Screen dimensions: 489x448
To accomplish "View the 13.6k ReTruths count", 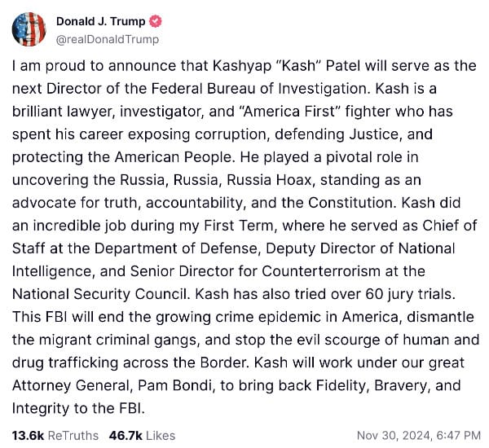I will [x=55, y=435].
